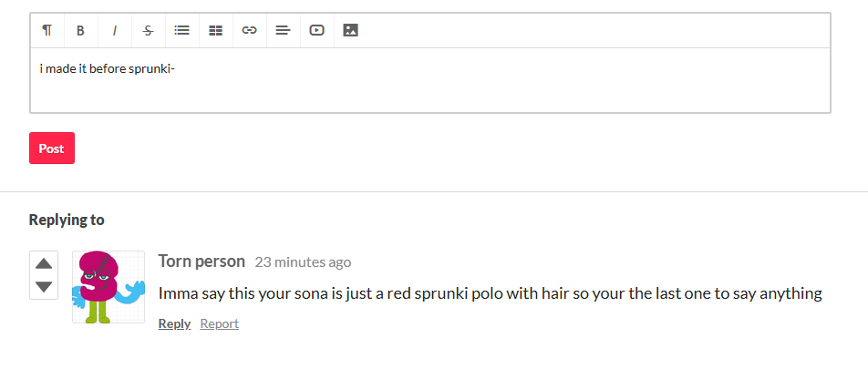Apply strikethrough formatting
Viewport: 868px width, 369px height.
click(149, 30)
